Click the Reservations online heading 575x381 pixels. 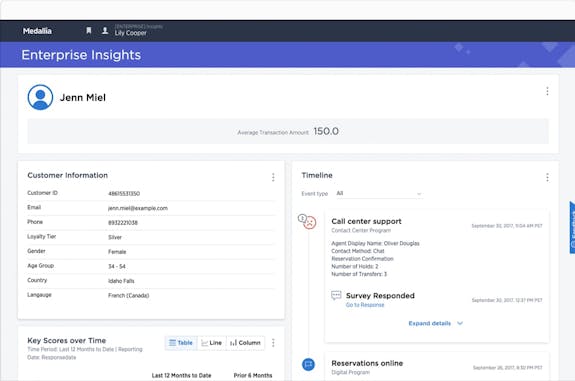367,363
